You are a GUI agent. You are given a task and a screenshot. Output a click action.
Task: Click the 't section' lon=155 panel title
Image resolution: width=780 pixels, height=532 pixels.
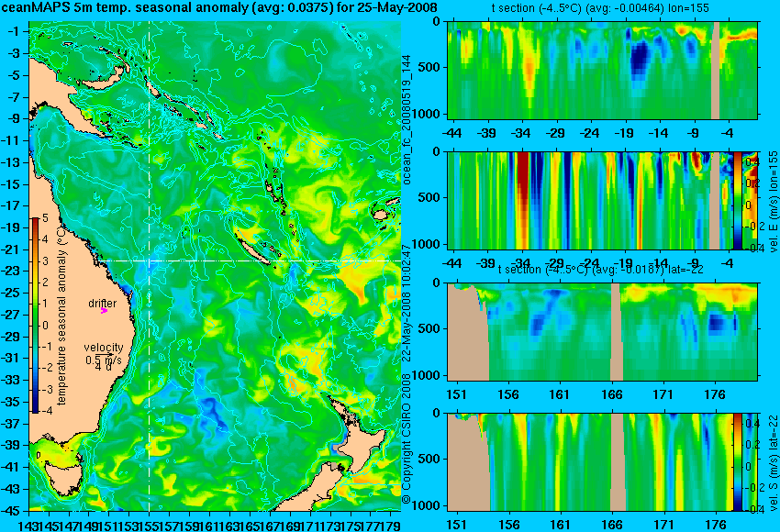click(600, 8)
